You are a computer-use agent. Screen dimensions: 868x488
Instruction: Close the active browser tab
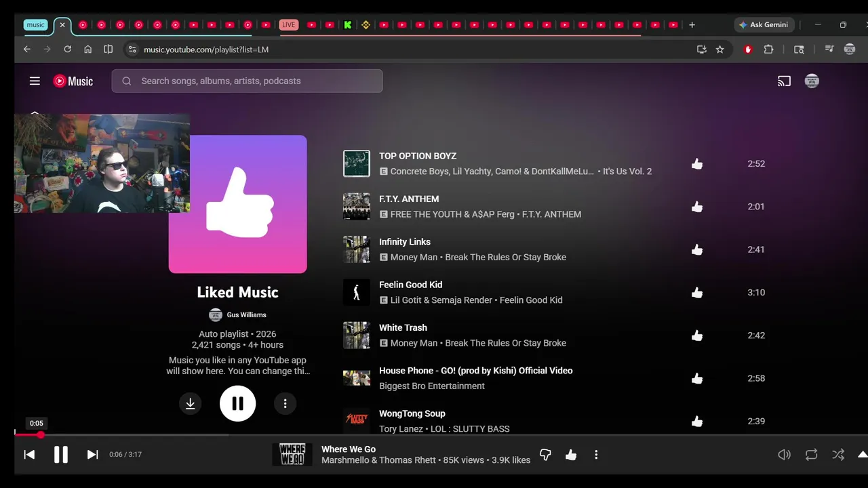[62, 25]
